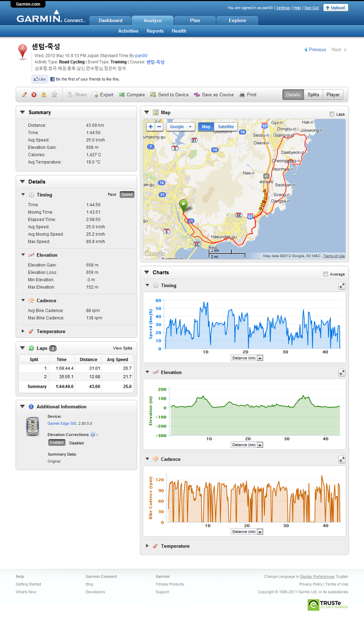Open the Explore tab

[x=237, y=21]
